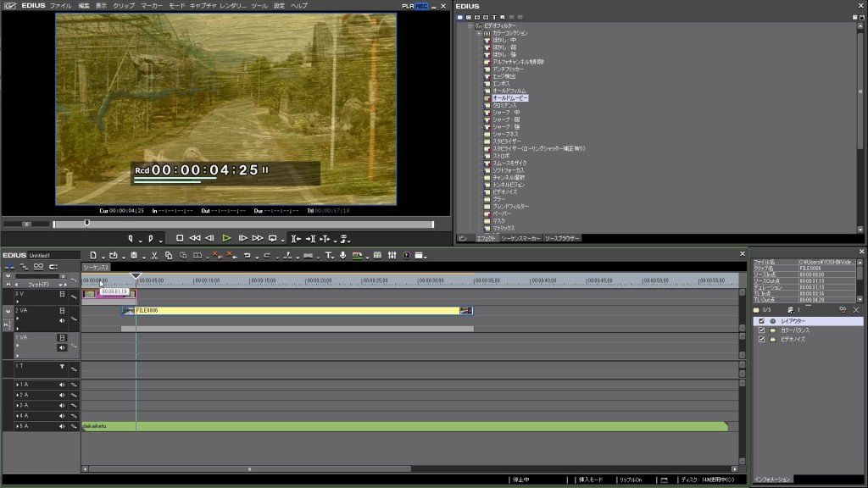868x488 pixels.
Task: Select the オールドフィルム effect
Action: pos(509,91)
